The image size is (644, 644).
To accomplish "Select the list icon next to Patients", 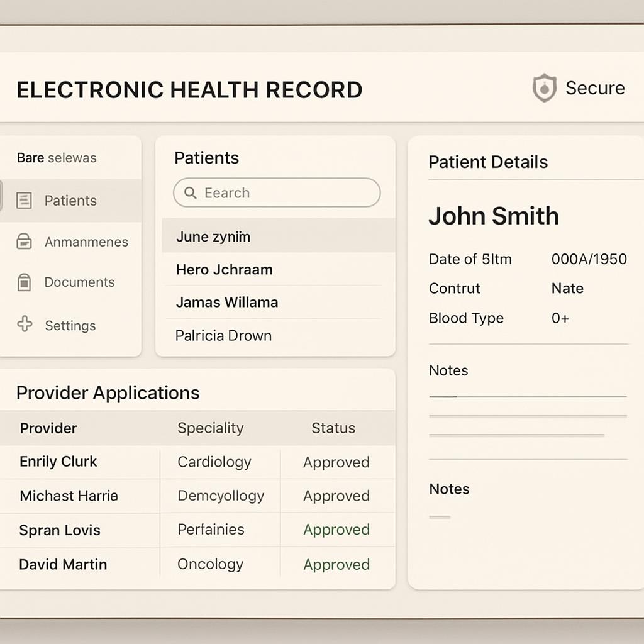I will pyautogui.click(x=25, y=200).
